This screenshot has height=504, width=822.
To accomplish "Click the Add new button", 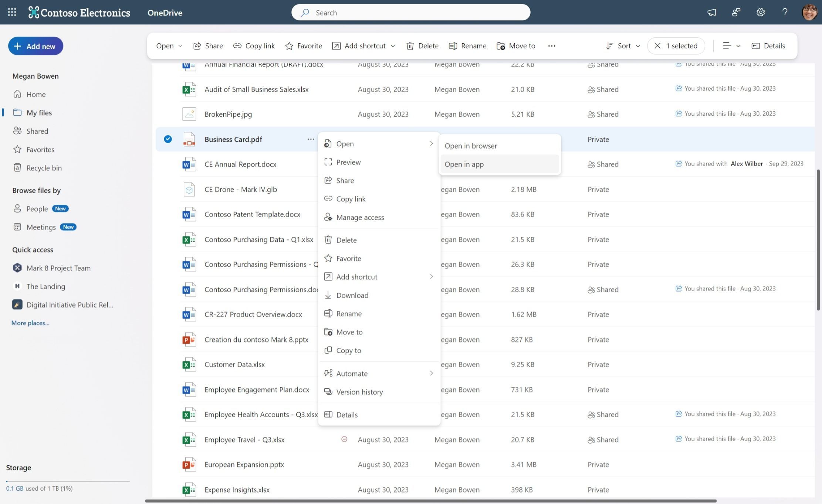I will pyautogui.click(x=35, y=46).
